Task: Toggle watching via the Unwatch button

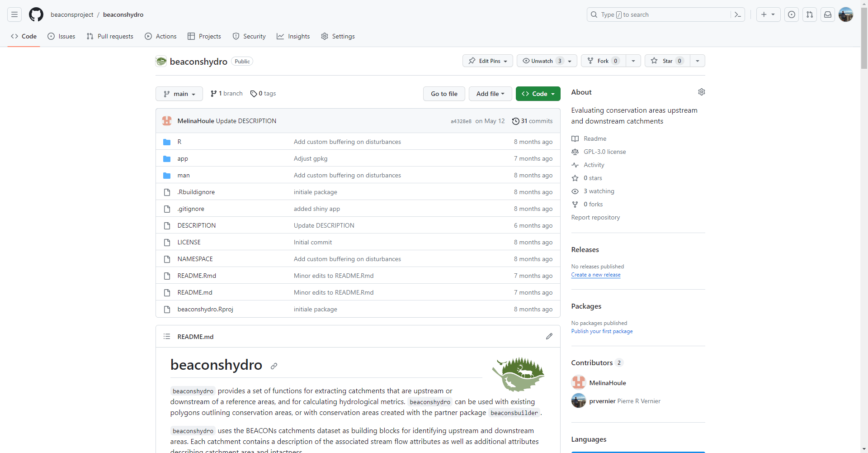Action: [x=541, y=61]
